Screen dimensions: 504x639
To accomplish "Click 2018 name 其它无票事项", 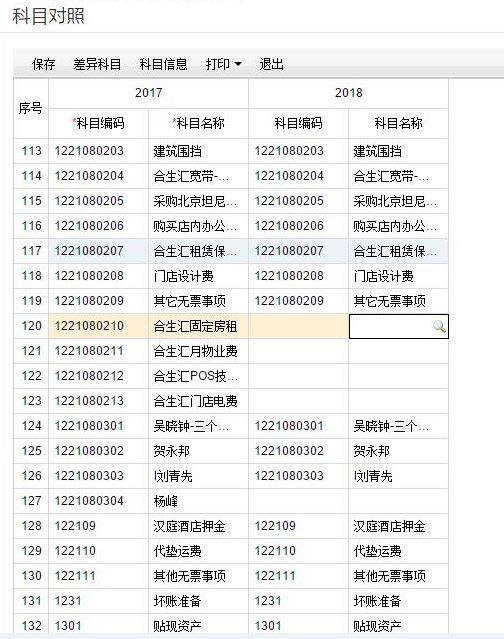I will 389,301.
